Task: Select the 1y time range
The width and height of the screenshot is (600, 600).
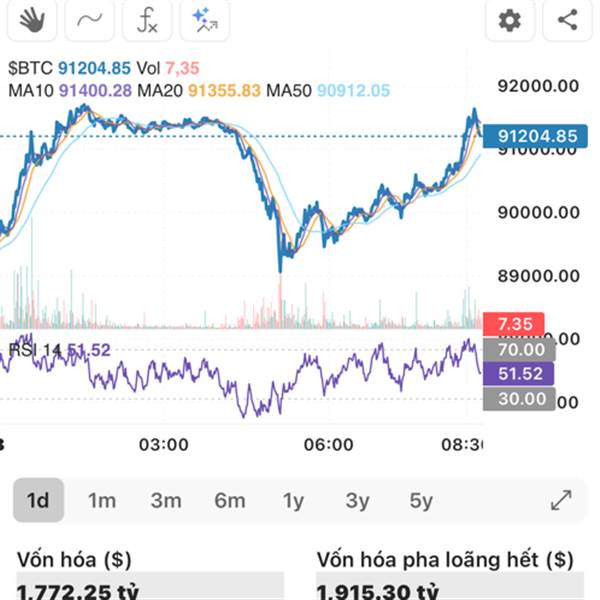Action: [x=293, y=501]
